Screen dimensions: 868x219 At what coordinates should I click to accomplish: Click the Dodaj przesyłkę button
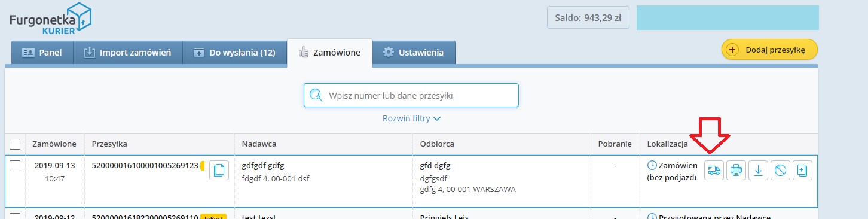tap(769, 50)
